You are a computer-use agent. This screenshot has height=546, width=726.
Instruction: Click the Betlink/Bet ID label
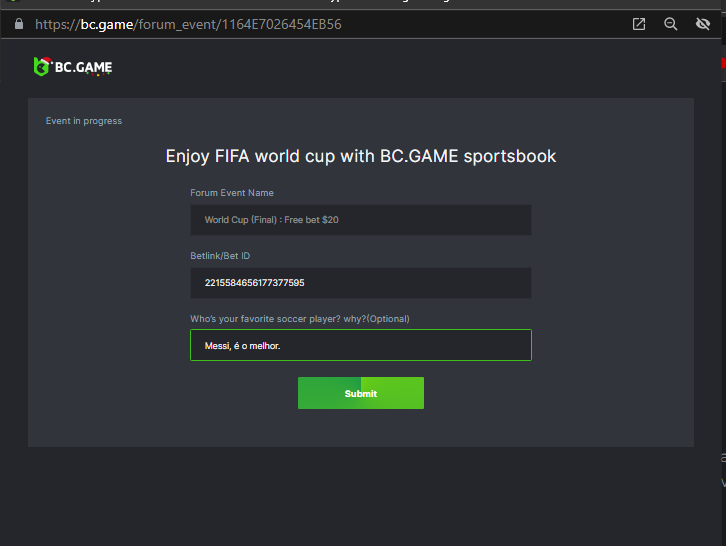click(220, 256)
